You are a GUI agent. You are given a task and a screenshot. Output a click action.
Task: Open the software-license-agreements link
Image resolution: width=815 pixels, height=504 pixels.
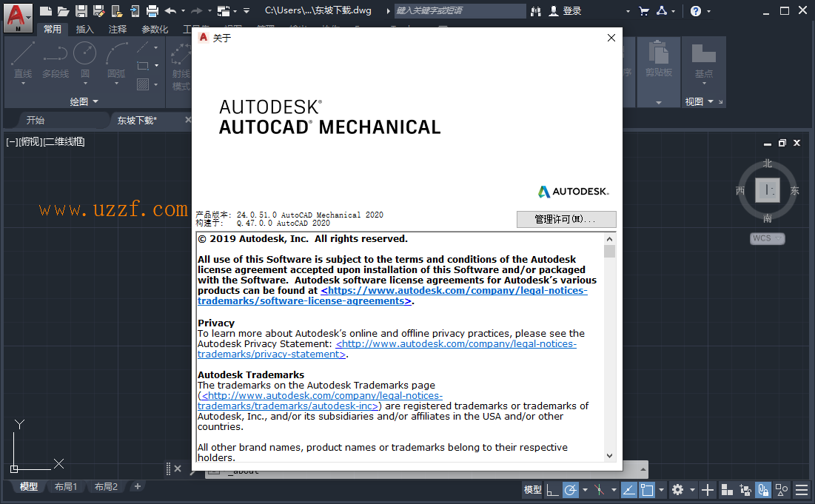[392, 295]
